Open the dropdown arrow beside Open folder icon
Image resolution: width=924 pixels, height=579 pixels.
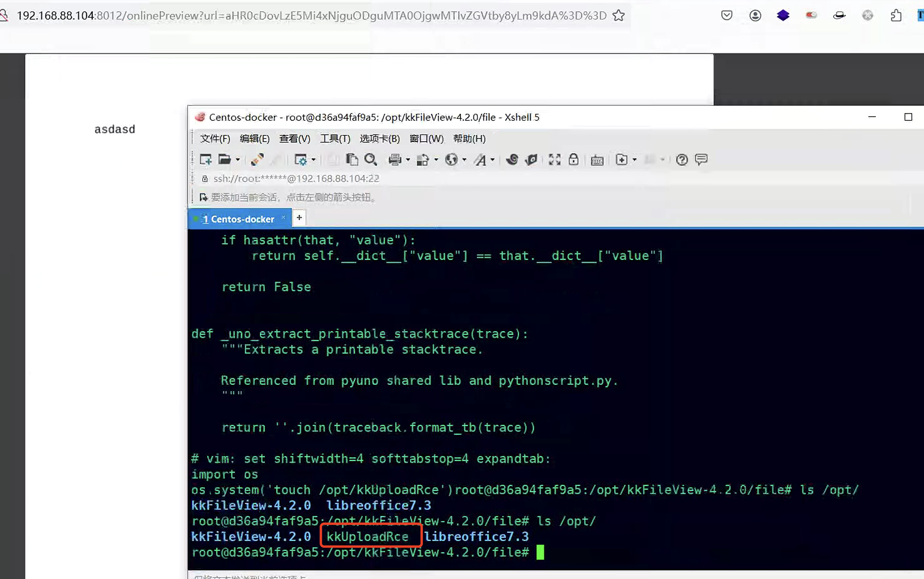(238, 160)
